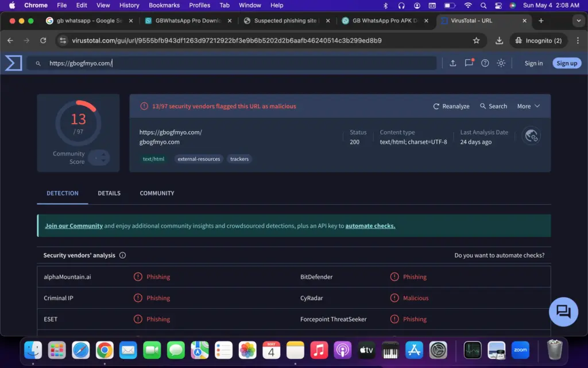Click the Search magnifier action
The width and height of the screenshot is (588, 368).
[x=493, y=106]
